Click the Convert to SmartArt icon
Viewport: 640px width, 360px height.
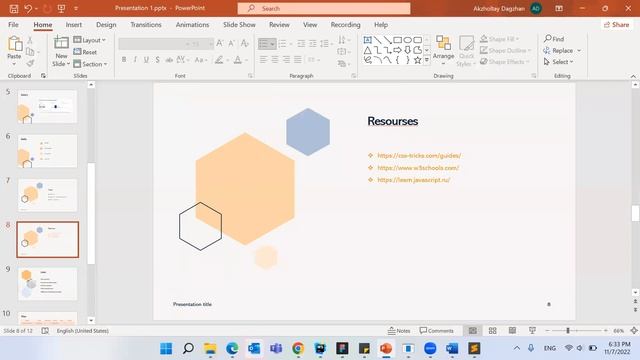(x=344, y=64)
